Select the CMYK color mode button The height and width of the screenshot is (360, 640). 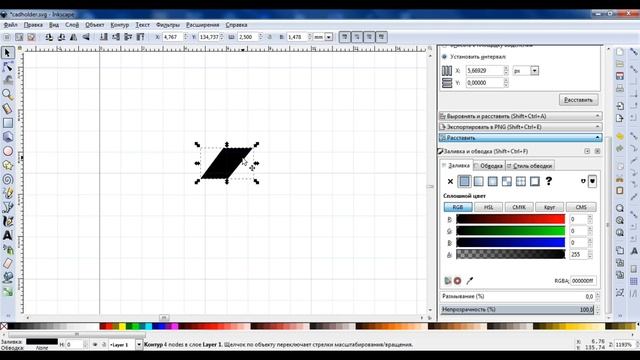pyautogui.click(x=519, y=207)
